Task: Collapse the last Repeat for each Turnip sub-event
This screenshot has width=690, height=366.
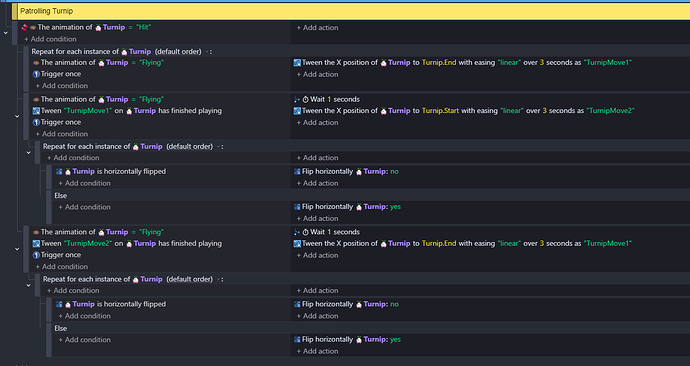Action: point(29,285)
